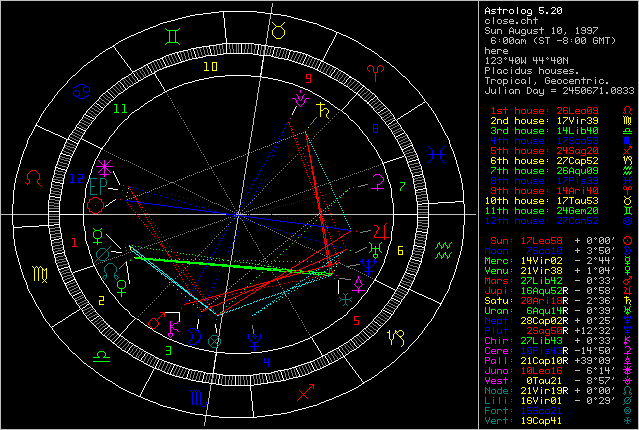Click the 'Placidus houses.' line
This screenshot has height=430, width=639.
coord(531,71)
